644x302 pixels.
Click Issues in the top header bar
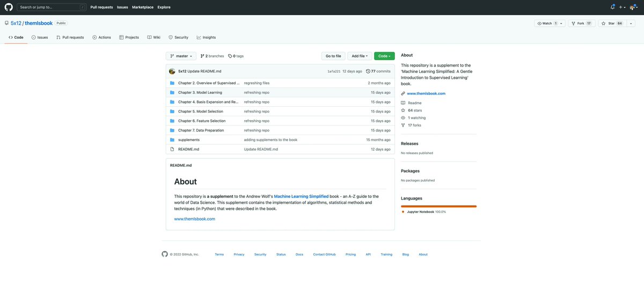[x=122, y=7]
